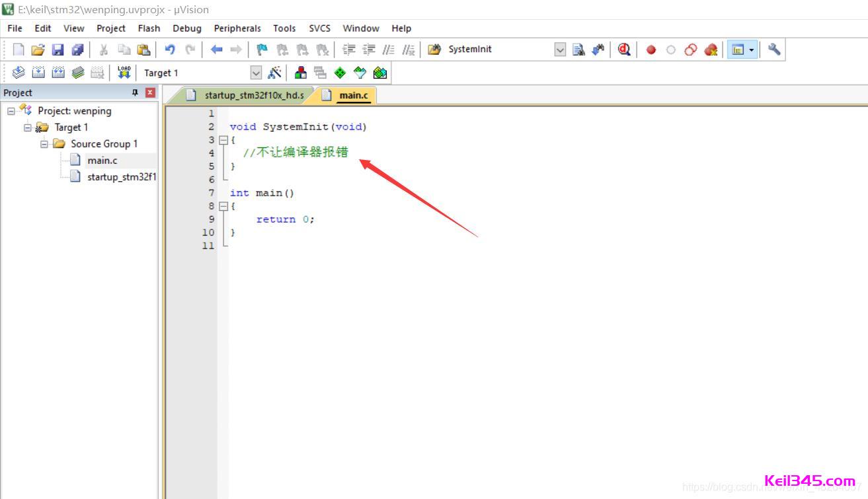Switch to the startup_stm32f10x_hd.s tab
Screen dimensions: 868x499
tap(246, 95)
